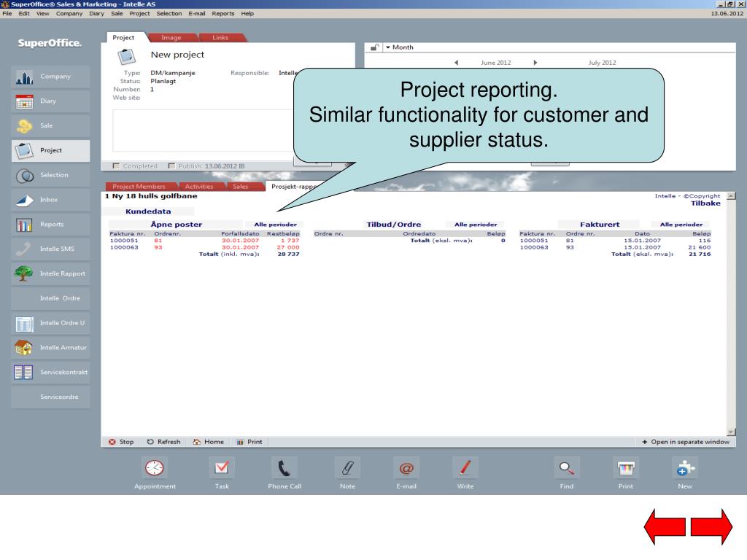This screenshot has height=560, width=747.
Task: Open report in separate window
Action: click(x=686, y=442)
